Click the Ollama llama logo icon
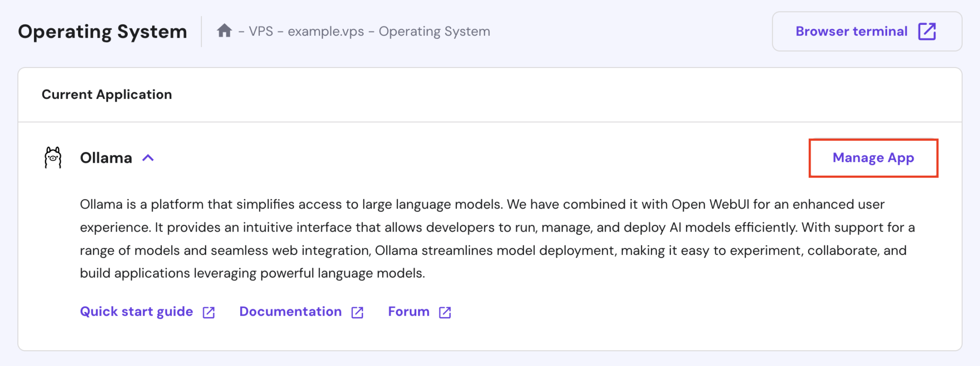This screenshot has height=366, width=980. 53,157
